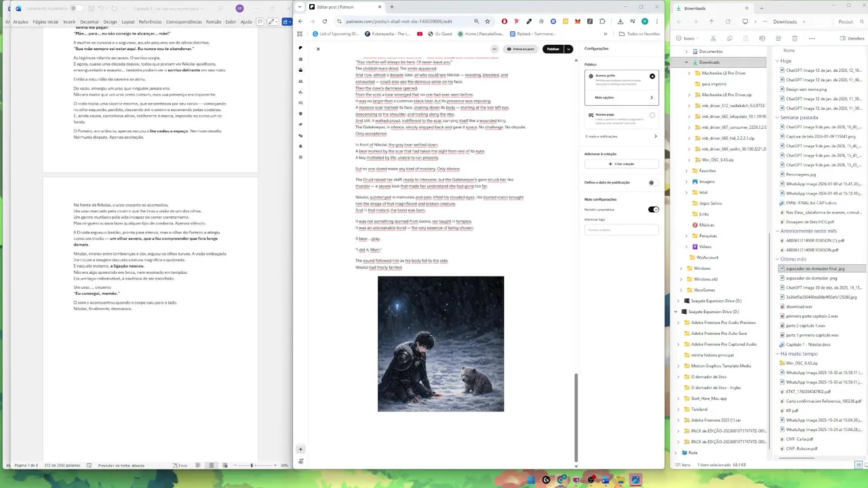The width and height of the screenshot is (868, 488).
Task: Open Explorer's See more three-dot menu
Action: (x=812, y=39)
